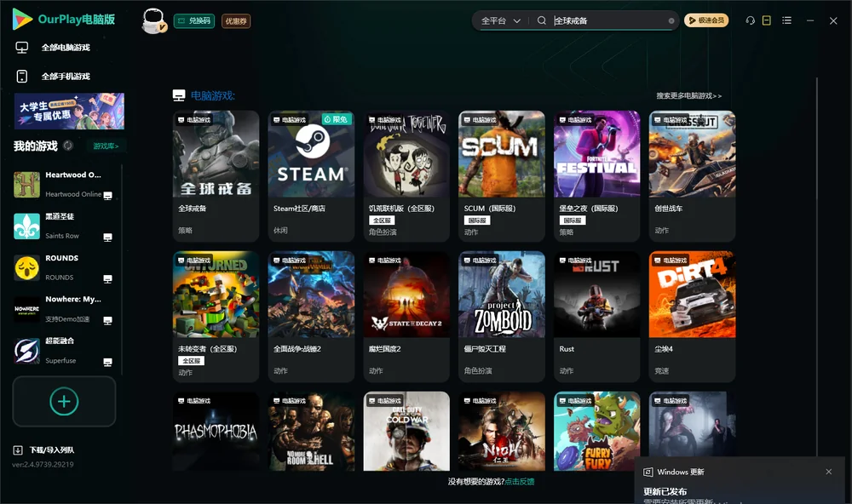852x504 pixels.
Task: Click the add game plus button
Action: click(x=64, y=401)
